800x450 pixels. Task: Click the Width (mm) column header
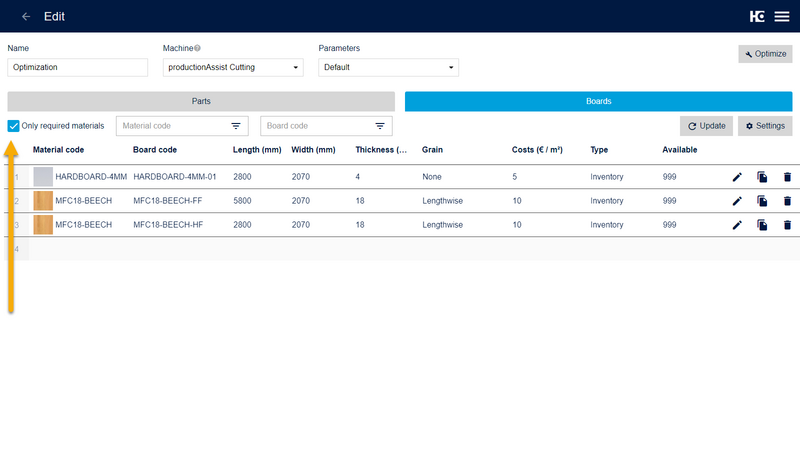click(x=313, y=150)
